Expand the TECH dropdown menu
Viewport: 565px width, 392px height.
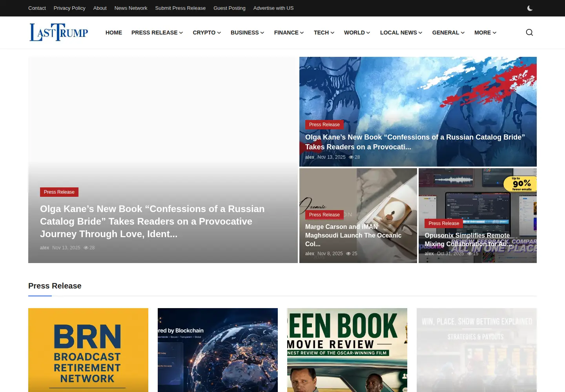pos(324,33)
